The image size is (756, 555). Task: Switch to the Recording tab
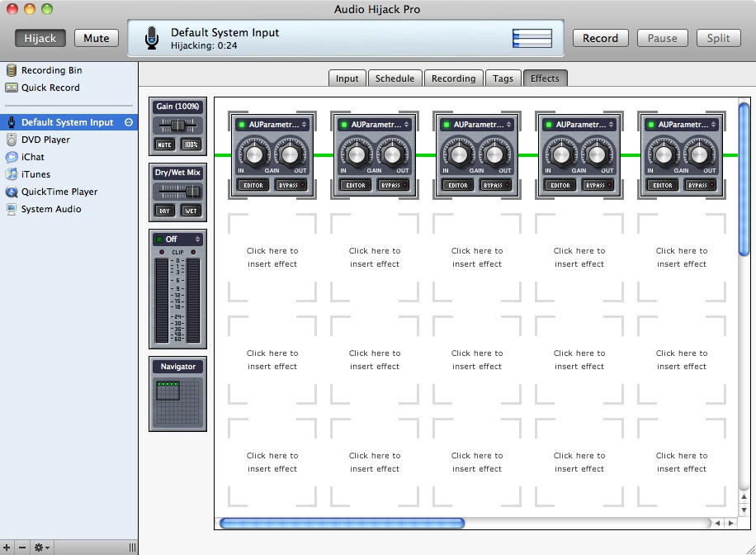point(453,78)
